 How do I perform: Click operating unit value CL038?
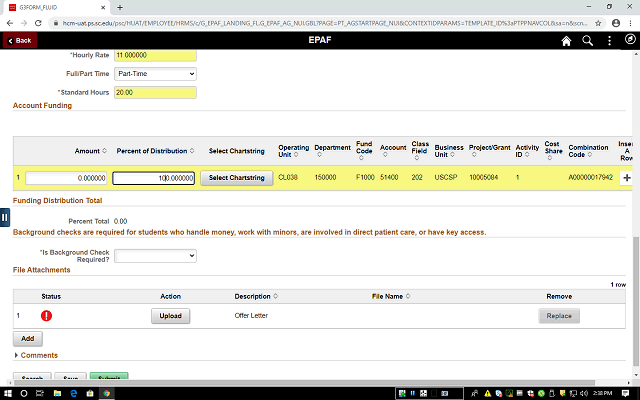coord(288,178)
